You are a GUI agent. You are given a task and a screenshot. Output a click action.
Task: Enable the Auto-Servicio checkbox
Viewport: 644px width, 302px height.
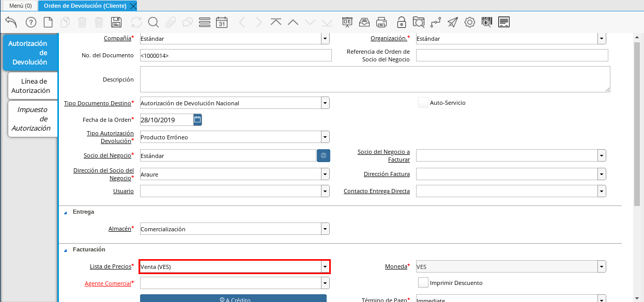423,103
